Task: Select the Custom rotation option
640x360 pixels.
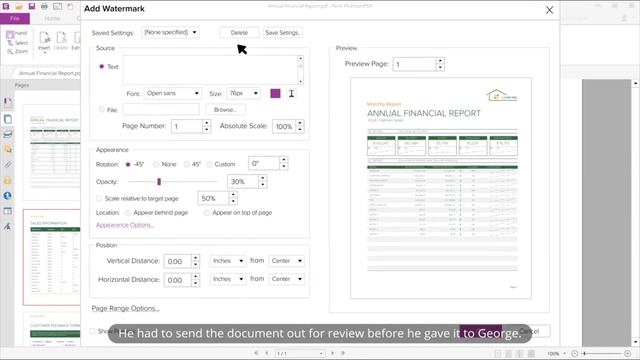Action: [x=209, y=164]
